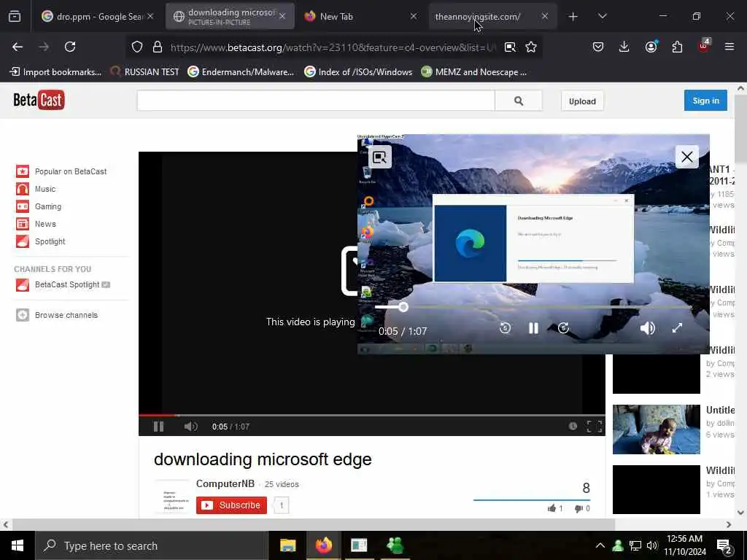The height and width of the screenshot is (560, 747).
Task: Open the Firefox hamburger menu
Action: point(729,47)
